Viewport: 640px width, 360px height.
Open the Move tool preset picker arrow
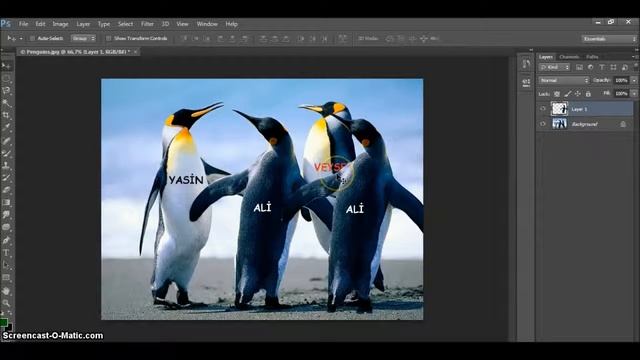point(21,39)
